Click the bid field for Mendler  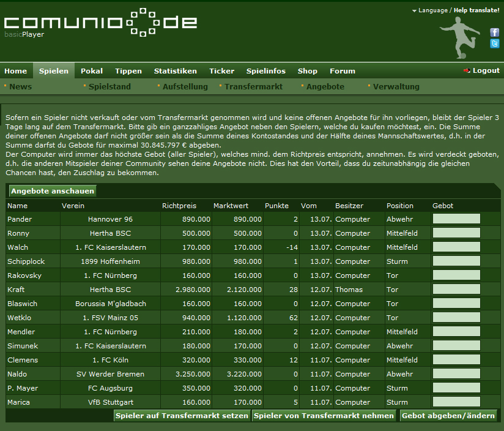(x=456, y=331)
